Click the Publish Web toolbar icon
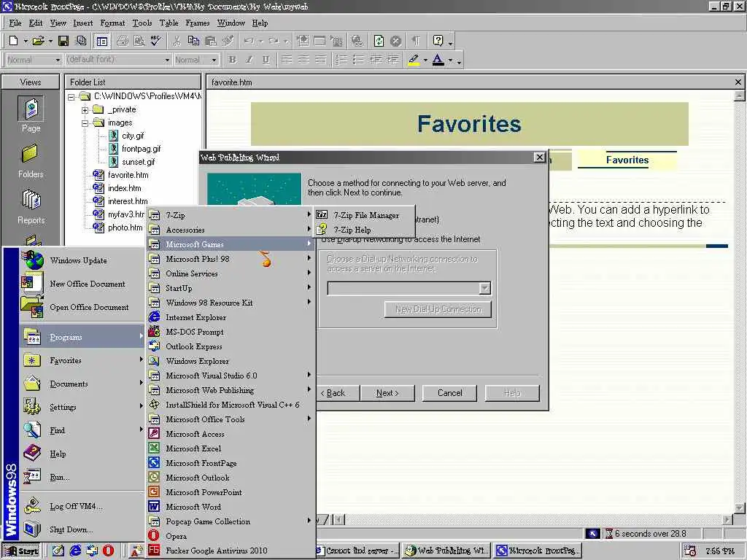 click(x=82, y=41)
